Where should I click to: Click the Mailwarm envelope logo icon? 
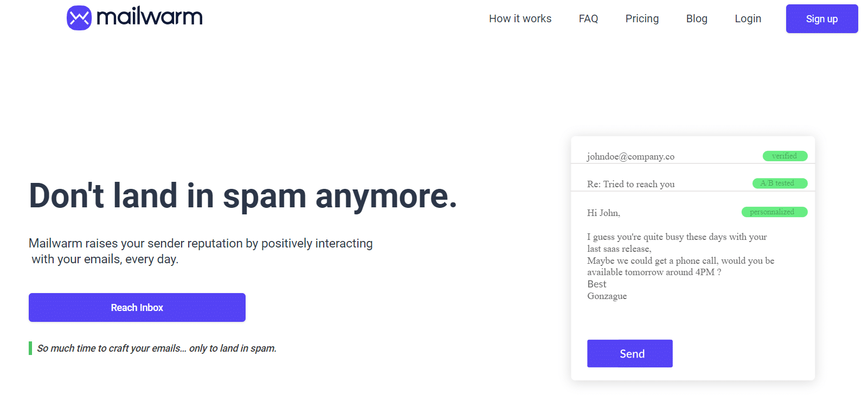[x=79, y=18]
